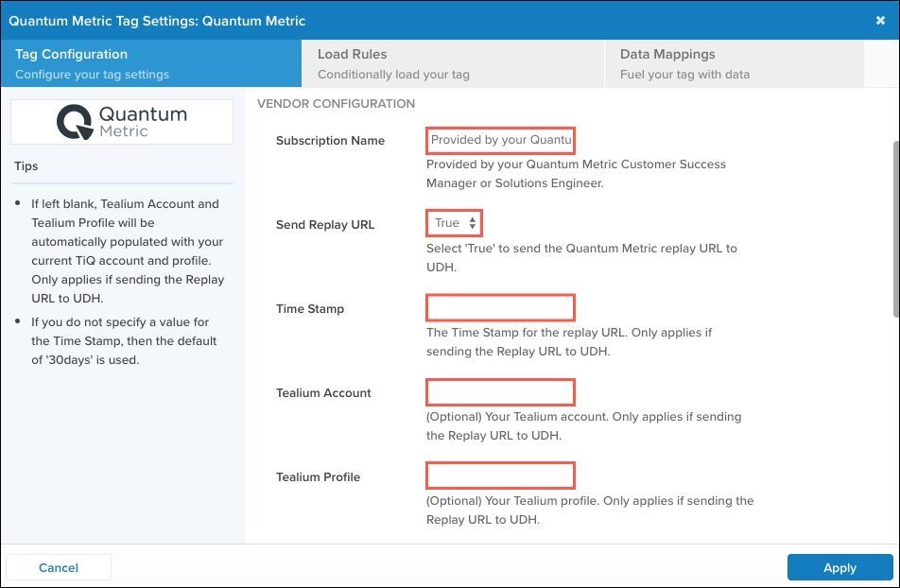Click into the Time Stamp text box
Screen dimensions: 900x588
[500, 308]
